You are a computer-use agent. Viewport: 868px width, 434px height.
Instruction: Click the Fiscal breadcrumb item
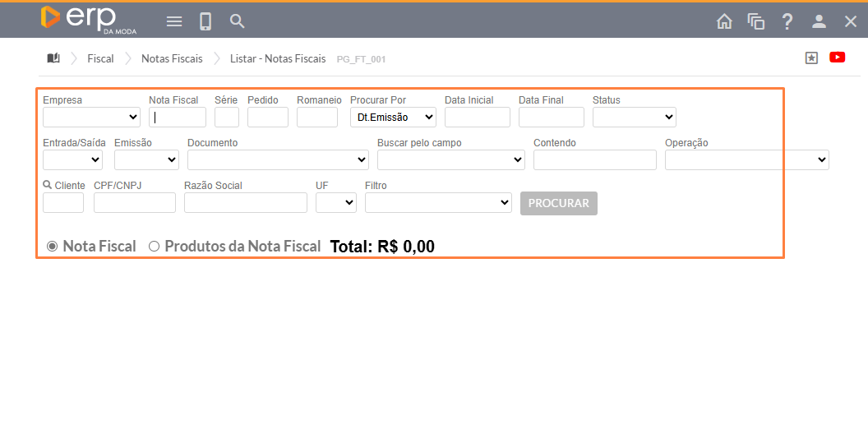tap(100, 58)
